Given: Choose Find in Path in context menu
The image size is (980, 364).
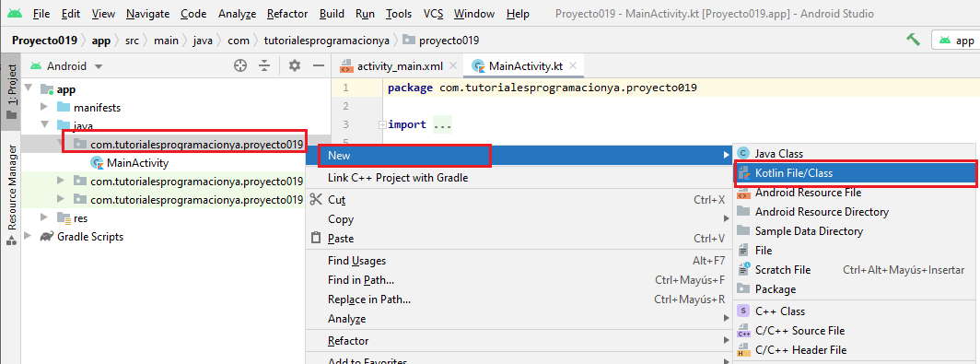Looking at the screenshot, I should click(519, 279).
